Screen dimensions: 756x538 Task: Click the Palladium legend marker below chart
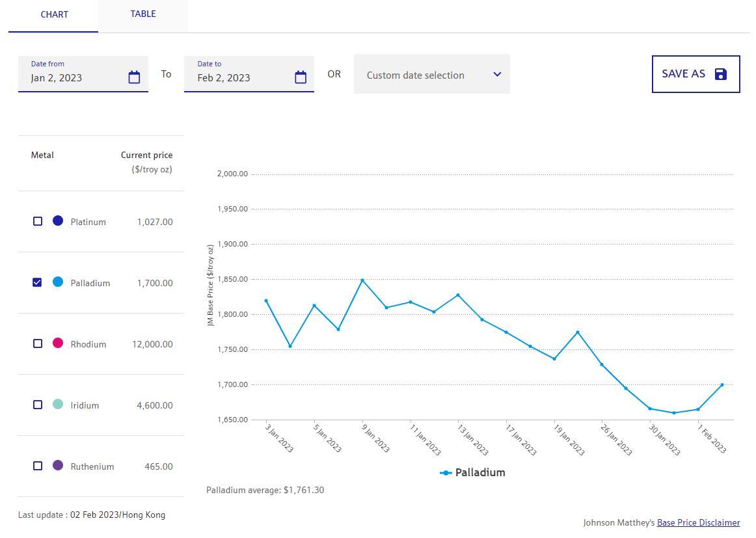(446, 473)
